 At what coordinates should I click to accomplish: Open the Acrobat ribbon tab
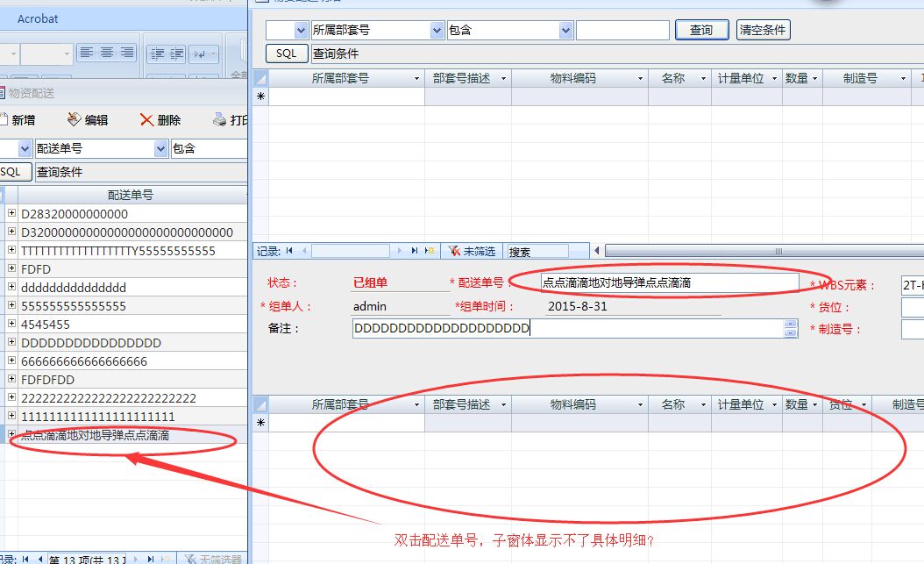point(38,18)
